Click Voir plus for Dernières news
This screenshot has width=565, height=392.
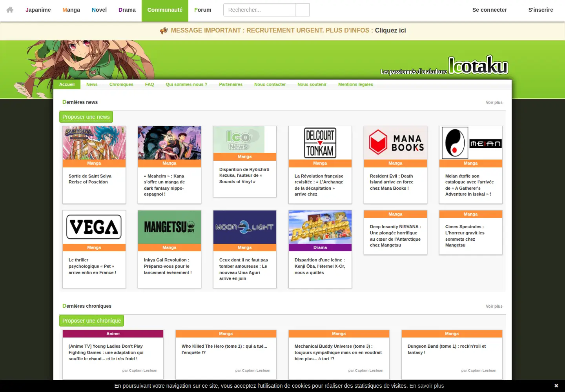tap(494, 102)
